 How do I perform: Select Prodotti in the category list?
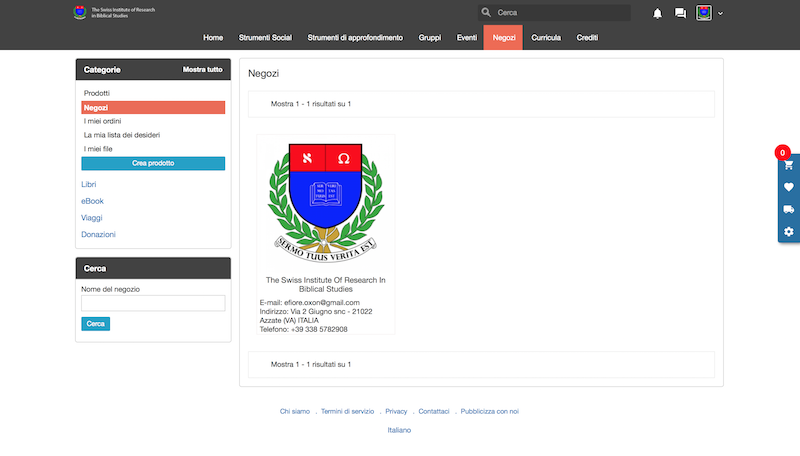(x=97, y=93)
